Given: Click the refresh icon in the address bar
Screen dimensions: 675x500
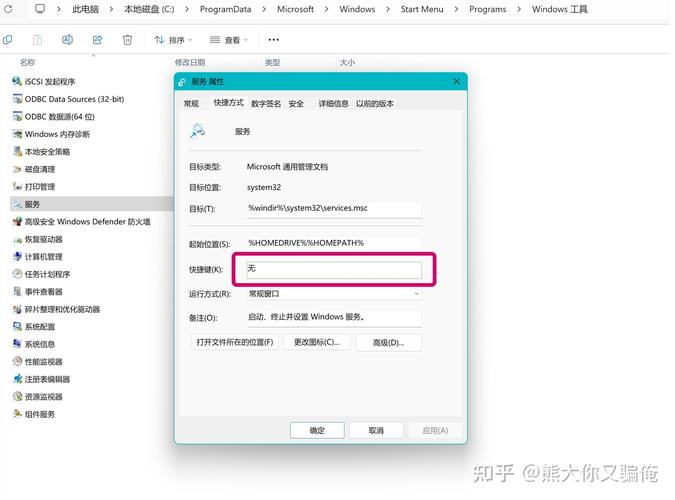Looking at the screenshot, I should [x=8, y=9].
